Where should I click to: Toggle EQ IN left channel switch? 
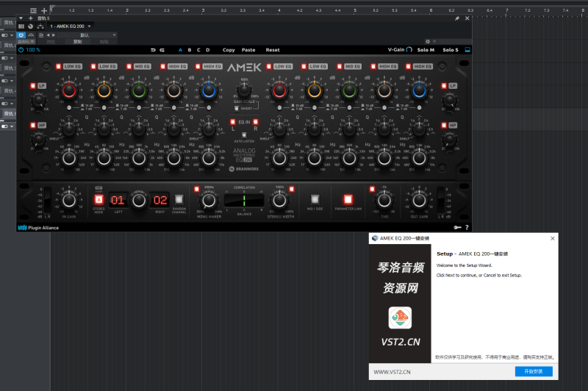(233, 122)
